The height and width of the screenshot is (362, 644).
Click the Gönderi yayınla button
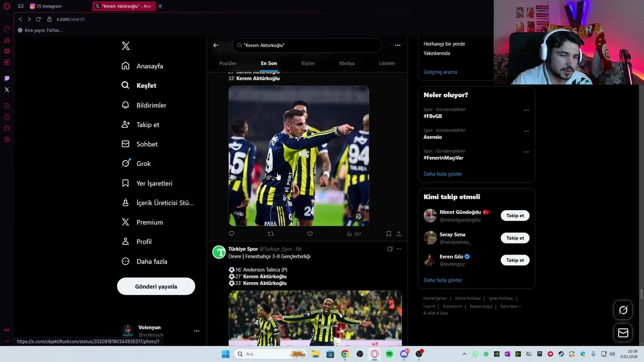point(156,287)
